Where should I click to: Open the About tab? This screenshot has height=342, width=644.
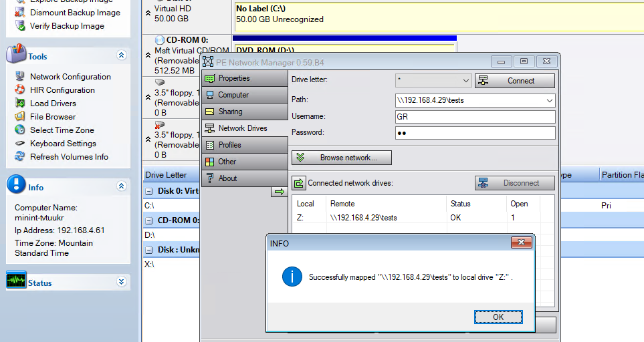click(245, 178)
